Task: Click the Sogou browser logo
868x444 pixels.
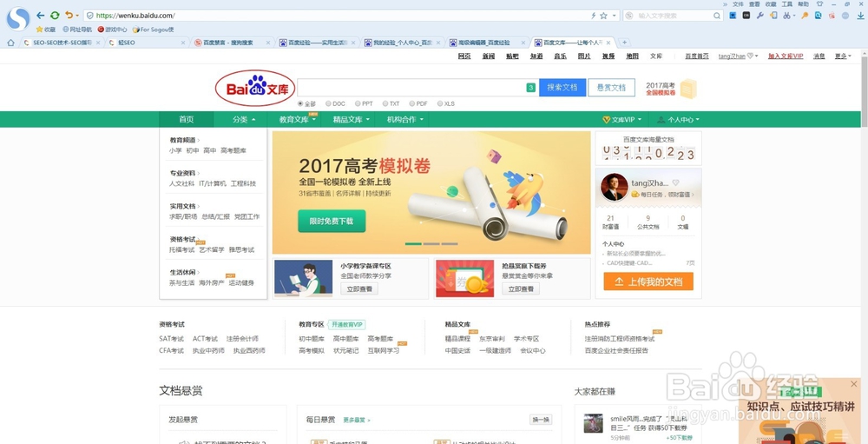Action: [x=18, y=19]
